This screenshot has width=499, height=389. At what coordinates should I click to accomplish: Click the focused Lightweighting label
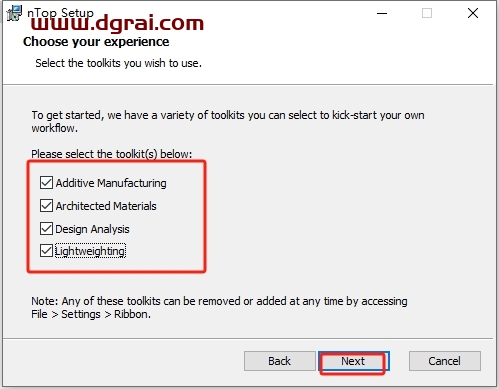pos(90,251)
